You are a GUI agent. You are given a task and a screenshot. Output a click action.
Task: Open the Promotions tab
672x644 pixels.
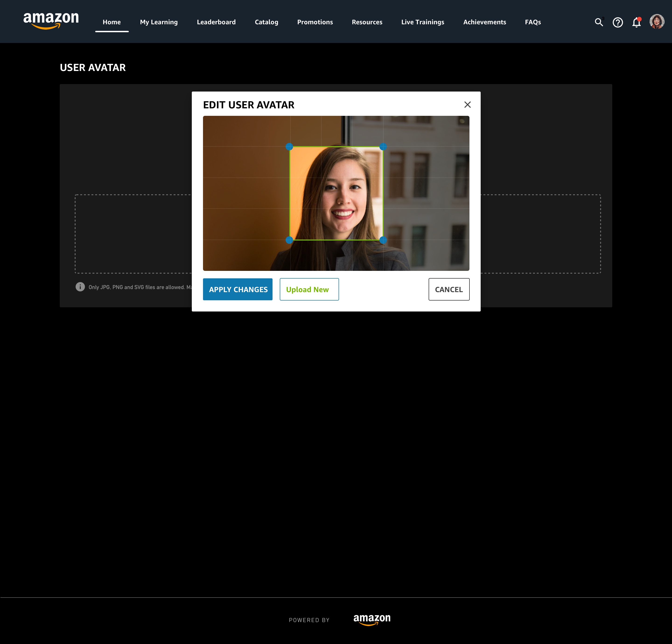315,22
